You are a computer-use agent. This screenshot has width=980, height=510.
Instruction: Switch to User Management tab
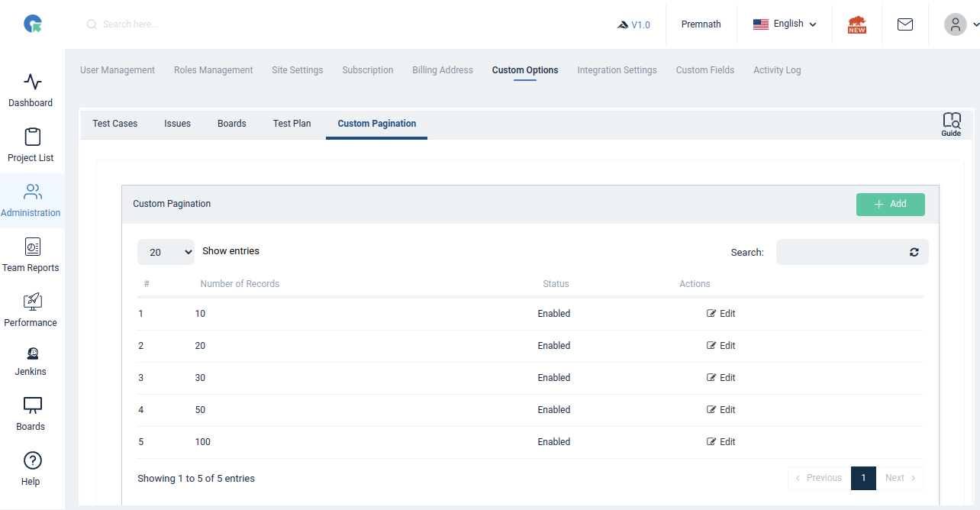coord(118,70)
